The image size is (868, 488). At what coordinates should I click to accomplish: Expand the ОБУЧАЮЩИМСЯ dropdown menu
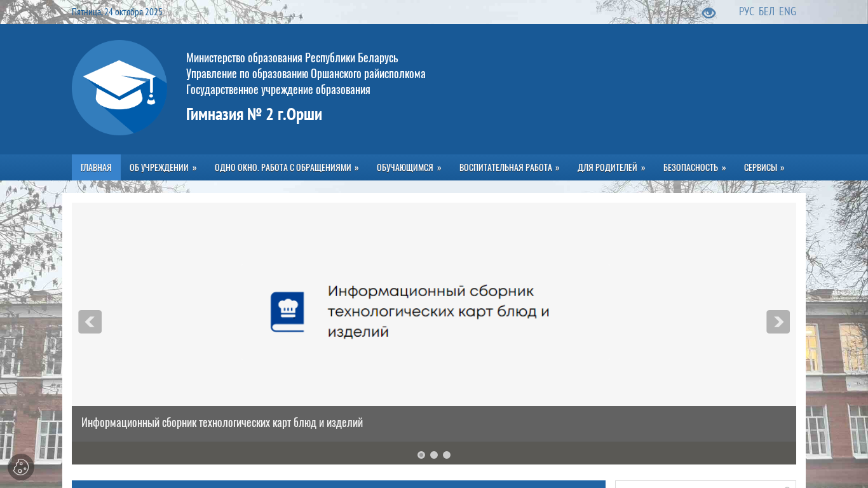(x=409, y=168)
